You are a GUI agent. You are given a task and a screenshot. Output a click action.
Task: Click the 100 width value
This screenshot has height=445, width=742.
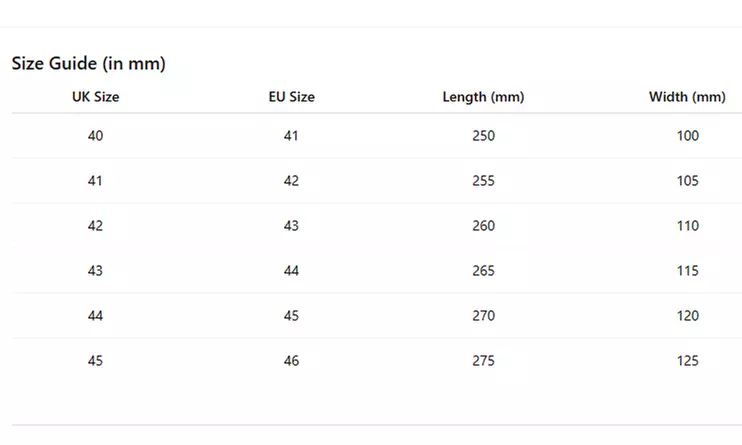click(687, 136)
